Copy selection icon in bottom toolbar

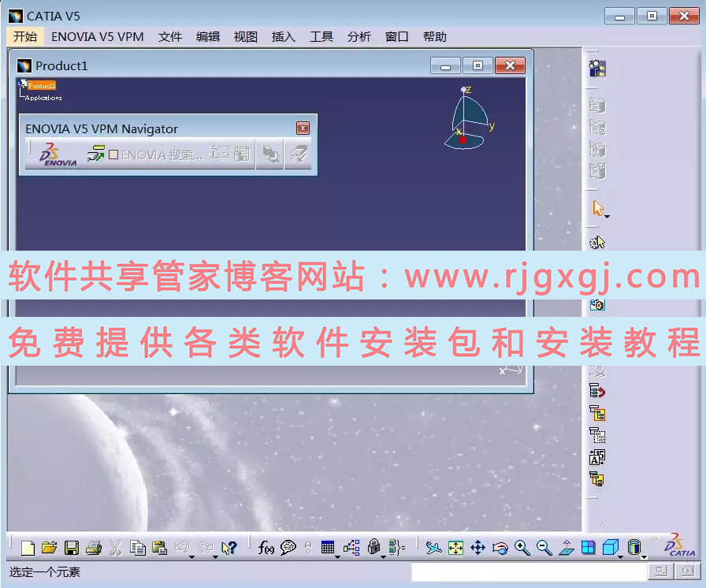[138, 548]
